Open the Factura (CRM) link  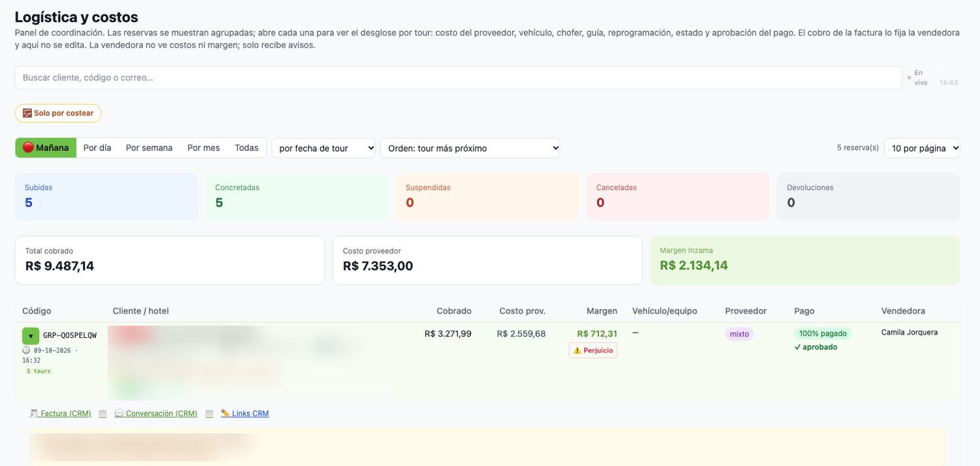point(60,414)
